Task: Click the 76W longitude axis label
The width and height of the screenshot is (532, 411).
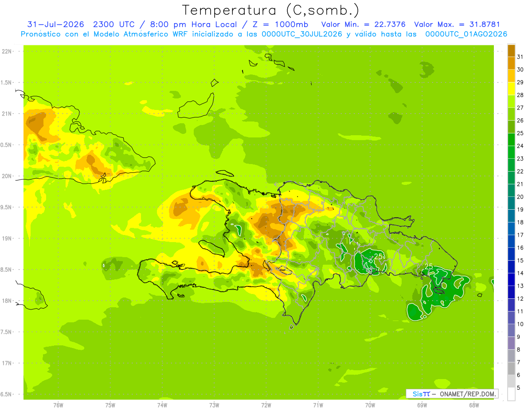Action: tap(58, 405)
